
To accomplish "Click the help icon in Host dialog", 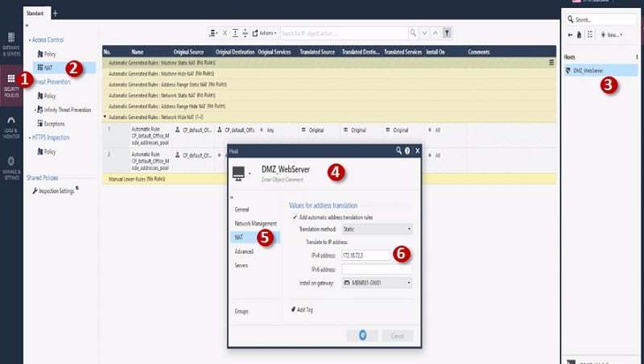I will pos(407,151).
